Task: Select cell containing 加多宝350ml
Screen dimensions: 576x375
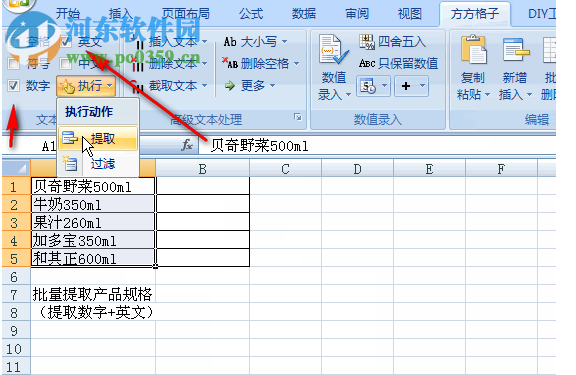Action: coord(93,240)
